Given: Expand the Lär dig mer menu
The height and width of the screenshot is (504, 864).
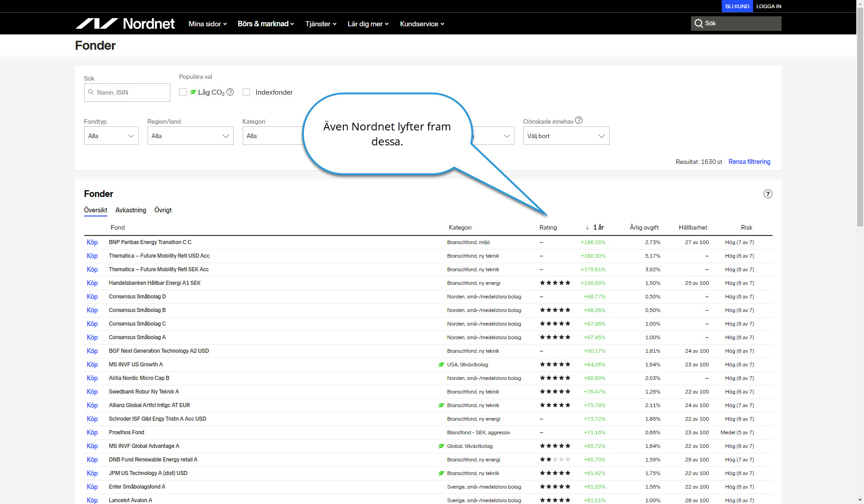Looking at the screenshot, I should [x=368, y=24].
